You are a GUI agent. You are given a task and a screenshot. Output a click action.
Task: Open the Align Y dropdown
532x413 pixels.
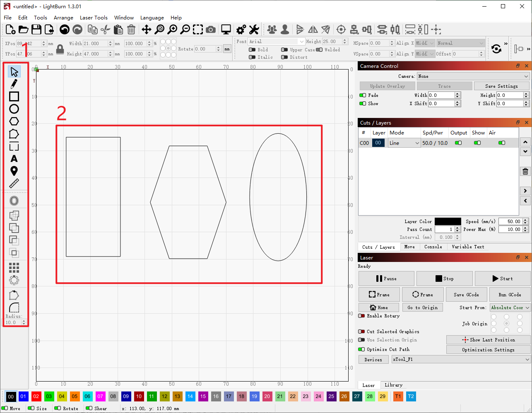[x=425, y=54]
